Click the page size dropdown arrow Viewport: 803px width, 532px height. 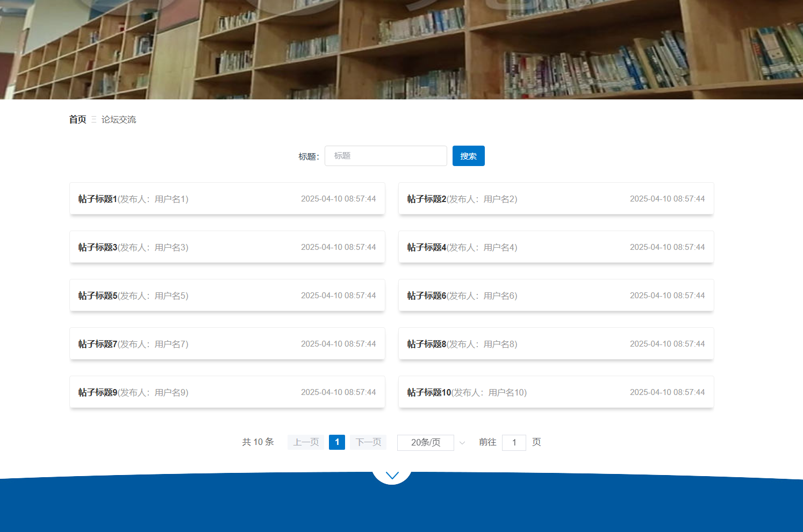(x=462, y=443)
